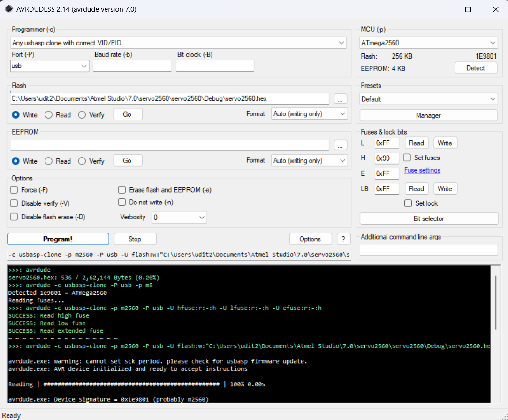Start programming with the Program! button

(x=58, y=239)
